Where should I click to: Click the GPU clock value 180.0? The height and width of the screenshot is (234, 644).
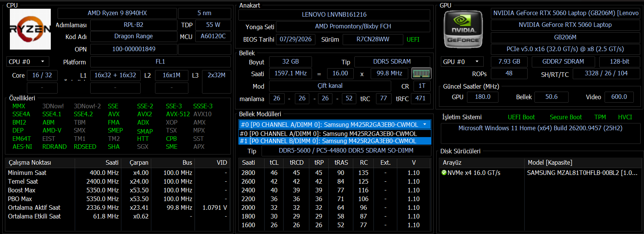[x=483, y=97]
